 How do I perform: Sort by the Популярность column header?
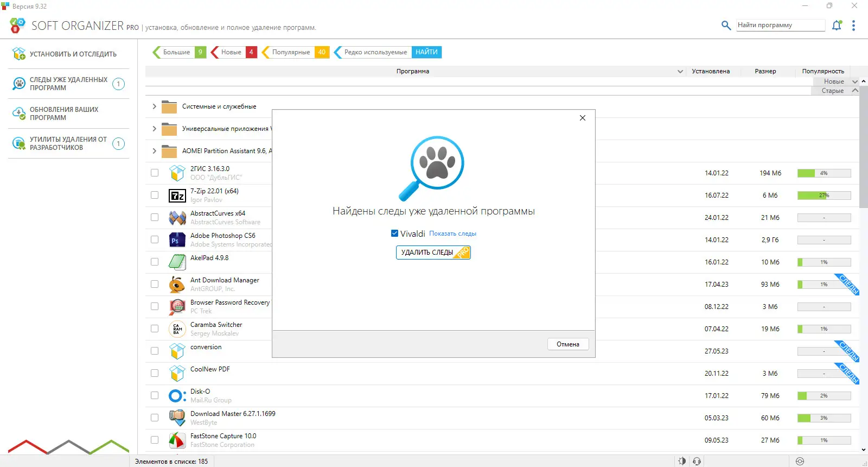pyautogui.click(x=823, y=72)
